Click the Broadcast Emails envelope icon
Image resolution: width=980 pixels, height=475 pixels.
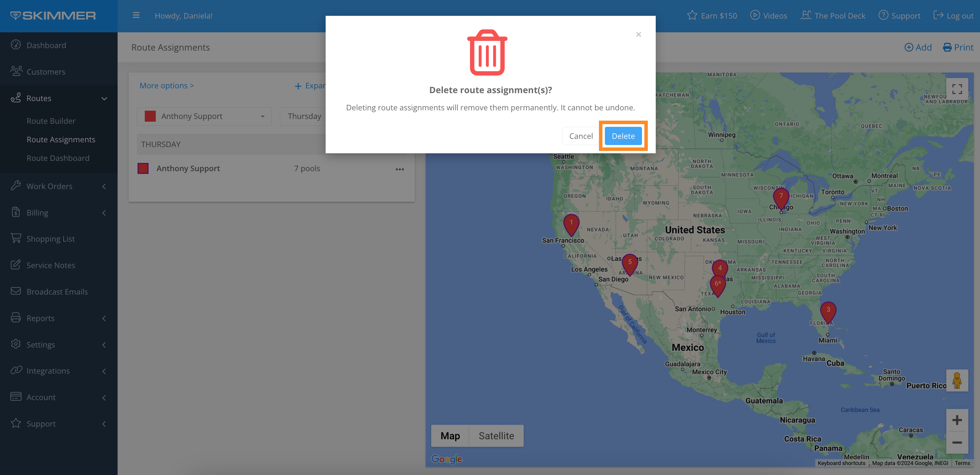point(15,291)
